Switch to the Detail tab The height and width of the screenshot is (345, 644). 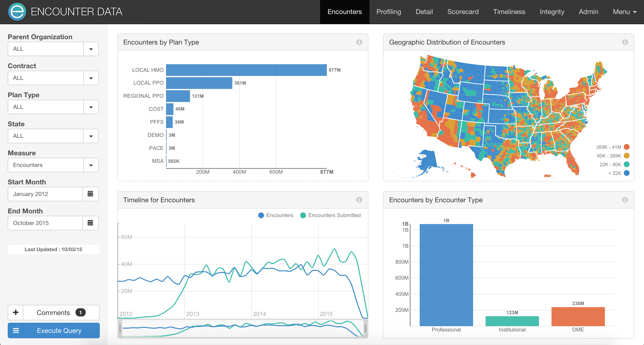pos(424,12)
